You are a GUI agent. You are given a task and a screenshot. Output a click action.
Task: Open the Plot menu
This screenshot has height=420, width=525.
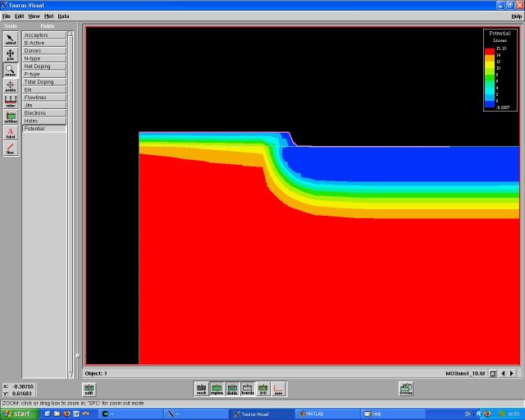coord(48,16)
